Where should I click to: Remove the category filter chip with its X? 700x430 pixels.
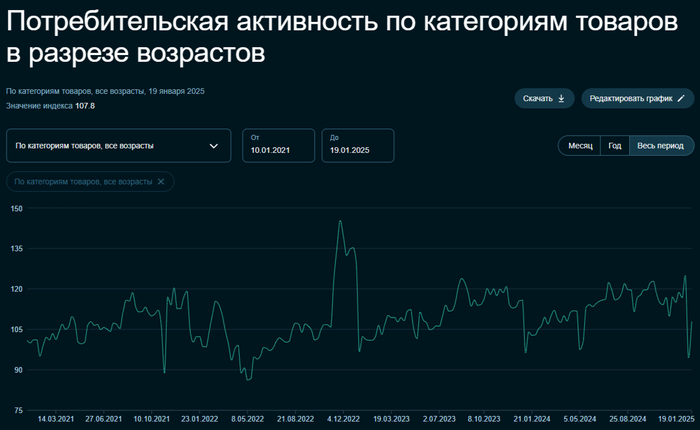[x=161, y=181]
